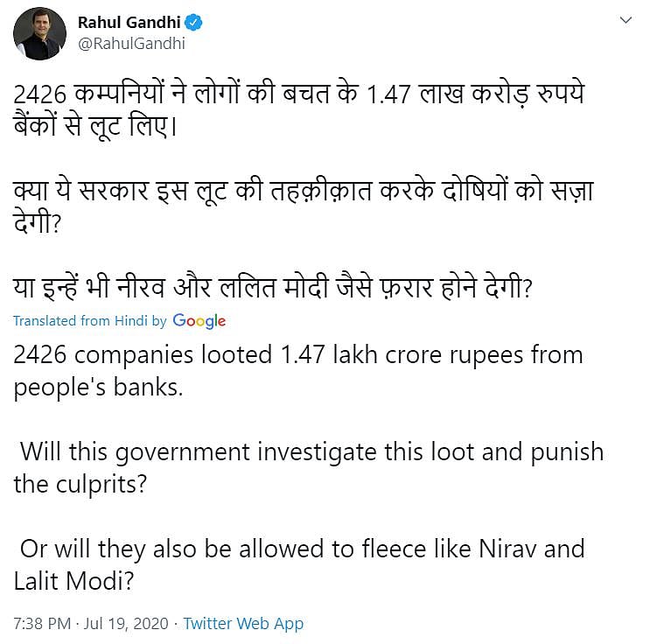The width and height of the screenshot is (650, 644).
Task: Open the @RahulGandhi handle link
Action: click(131, 44)
